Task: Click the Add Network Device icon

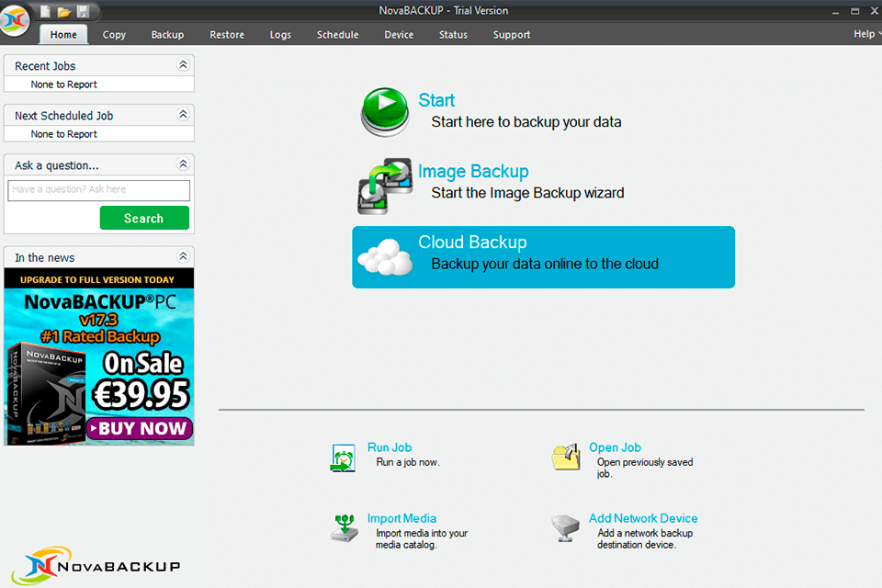Action: tap(566, 527)
